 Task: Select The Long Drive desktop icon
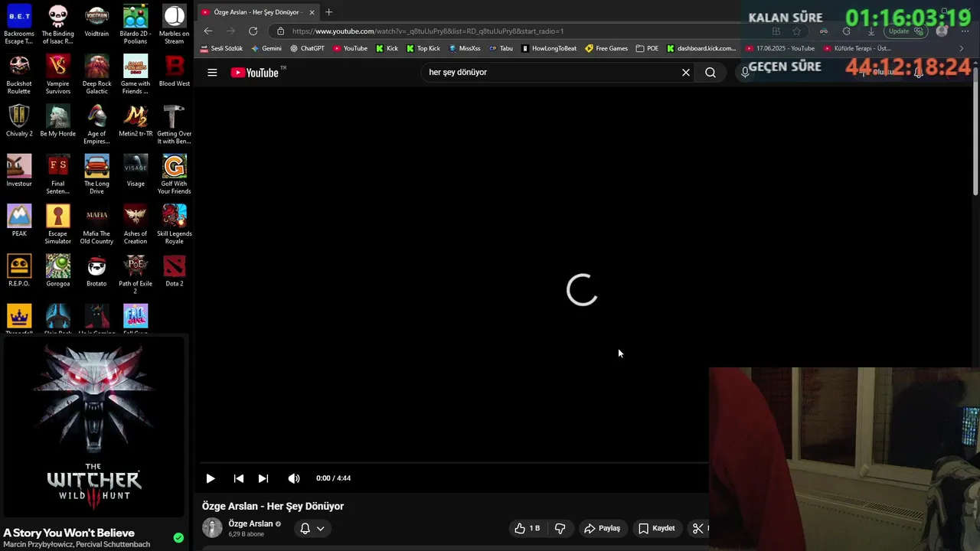point(96,174)
